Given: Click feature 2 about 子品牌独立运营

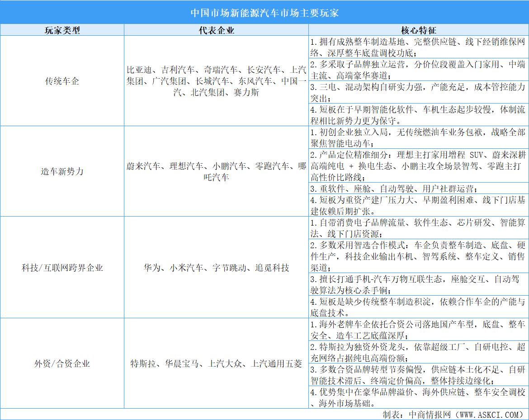Looking at the screenshot, I should [418, 70].
